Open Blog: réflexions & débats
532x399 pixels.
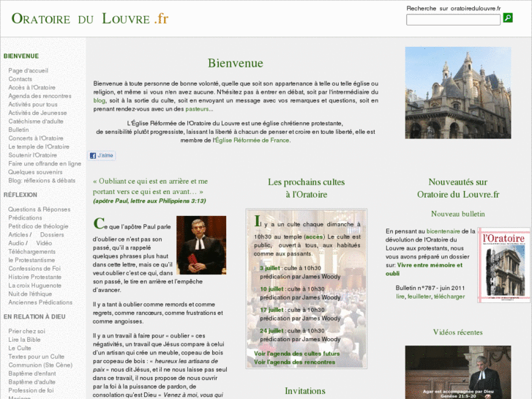pyautogui.click(x=42, y=181)
